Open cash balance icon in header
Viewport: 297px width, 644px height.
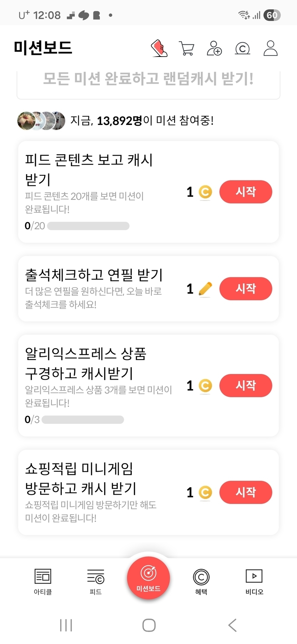(242, 48)
